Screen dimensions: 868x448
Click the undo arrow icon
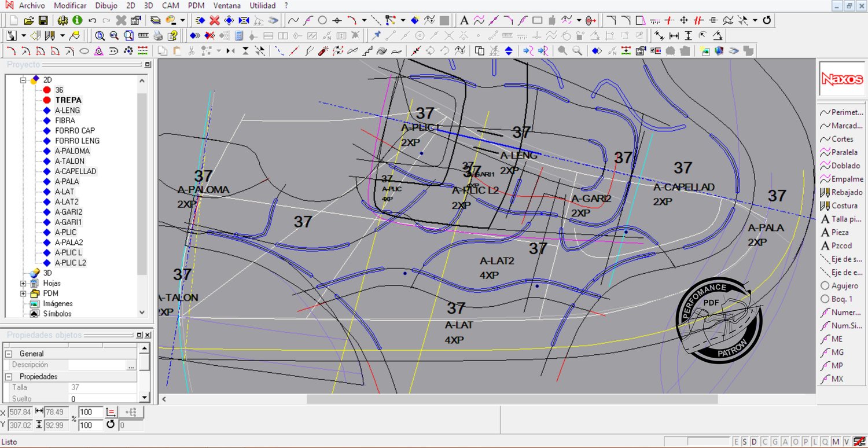[x=92, y=20]
